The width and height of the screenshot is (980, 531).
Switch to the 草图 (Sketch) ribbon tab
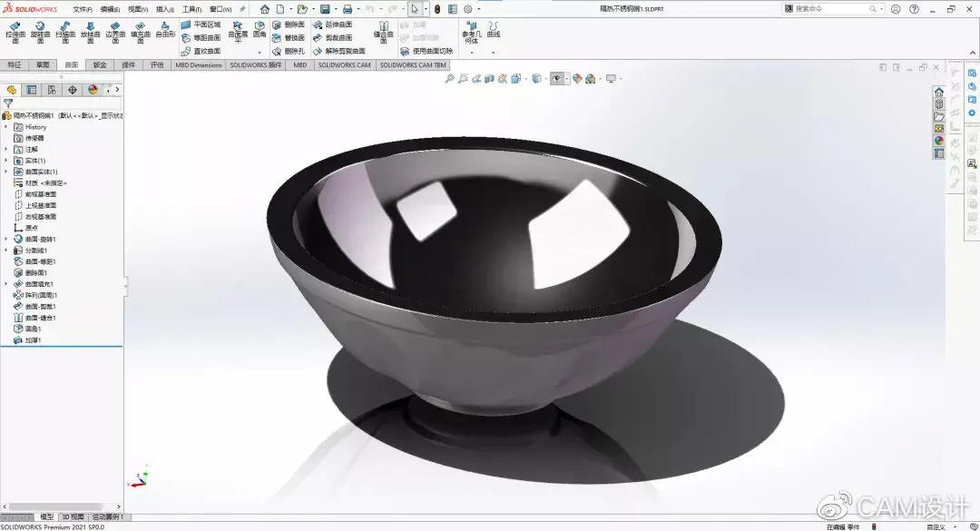click(x=43, y=65)
